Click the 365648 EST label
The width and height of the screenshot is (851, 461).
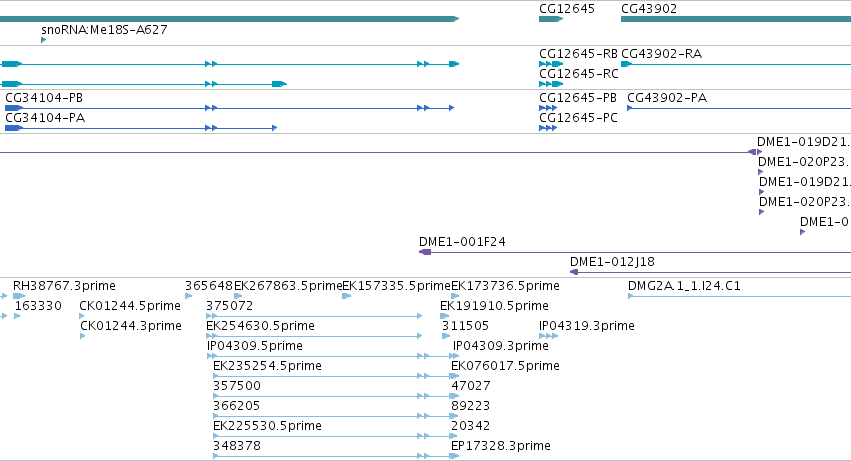coord(208,286)
